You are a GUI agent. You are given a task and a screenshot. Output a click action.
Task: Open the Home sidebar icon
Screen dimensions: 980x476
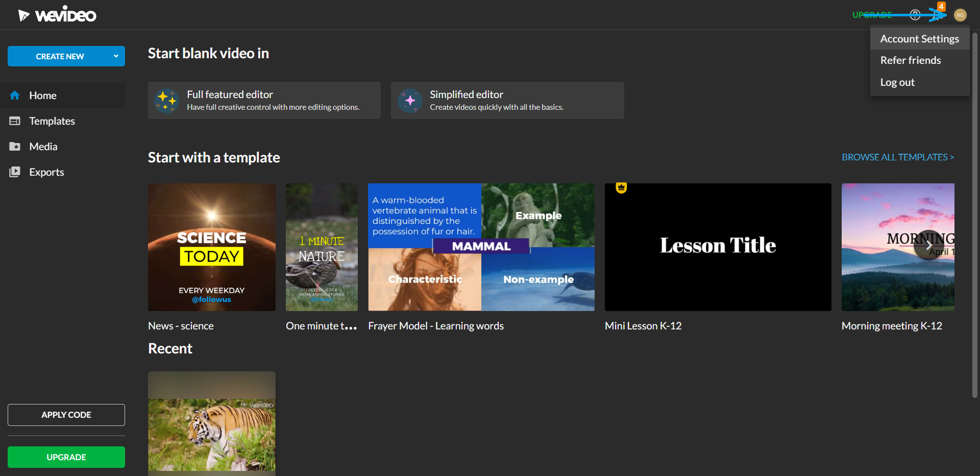[x=15, y=96]
